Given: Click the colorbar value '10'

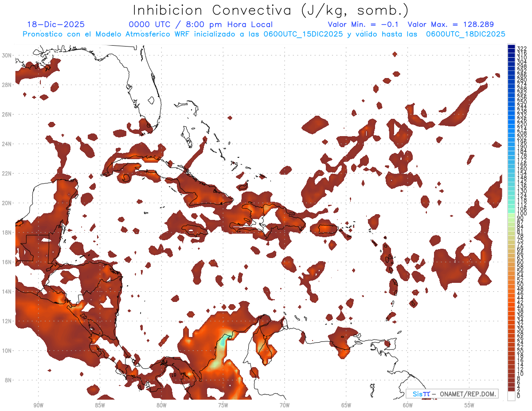Looking at the screenshot, I should (520, 374).
